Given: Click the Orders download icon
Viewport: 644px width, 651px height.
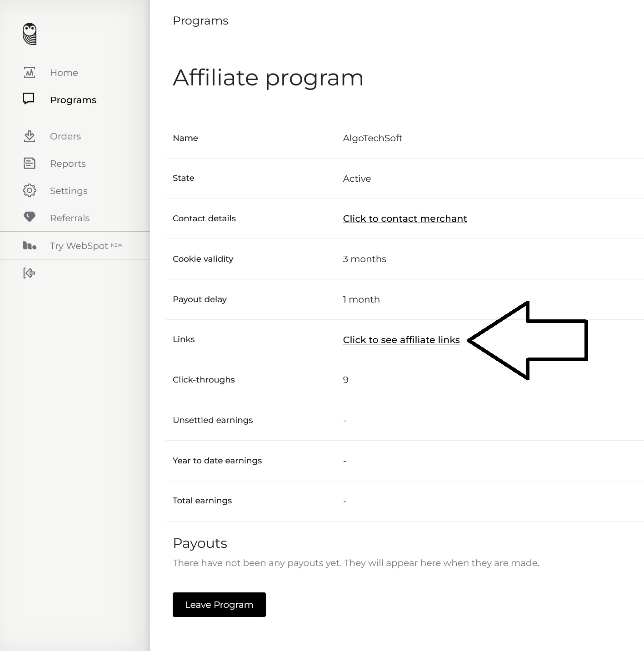Looking at the screenshot, I should [30, 136].
